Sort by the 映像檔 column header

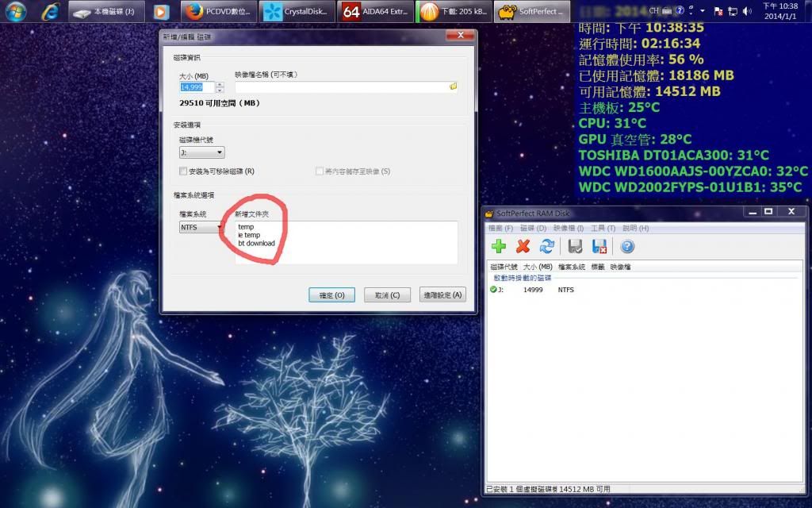(x=620, y=267)
